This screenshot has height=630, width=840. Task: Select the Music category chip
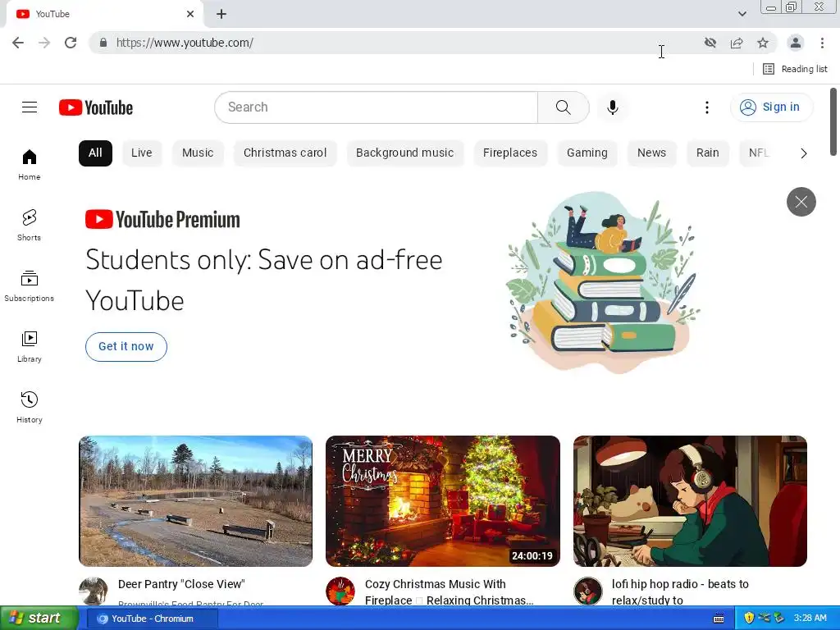(198, 153)
